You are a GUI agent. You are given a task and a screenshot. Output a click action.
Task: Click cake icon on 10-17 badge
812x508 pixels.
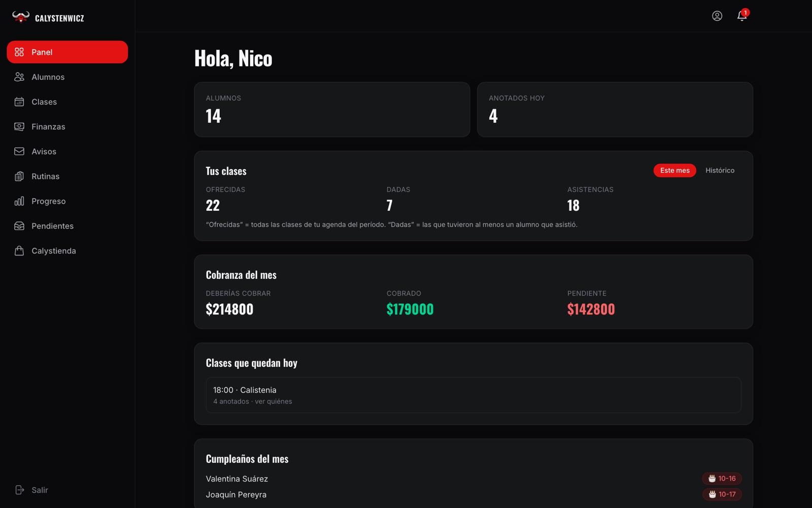tap(712, 494)
